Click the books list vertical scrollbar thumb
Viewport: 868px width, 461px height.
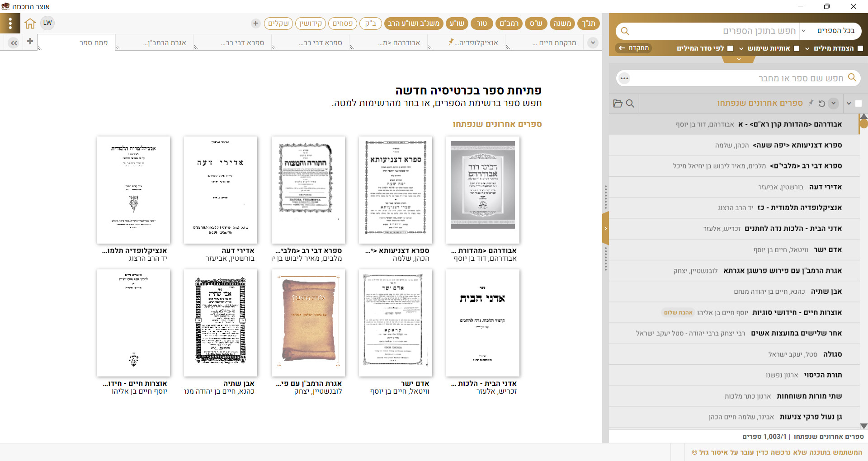click(x=863, y=123)
